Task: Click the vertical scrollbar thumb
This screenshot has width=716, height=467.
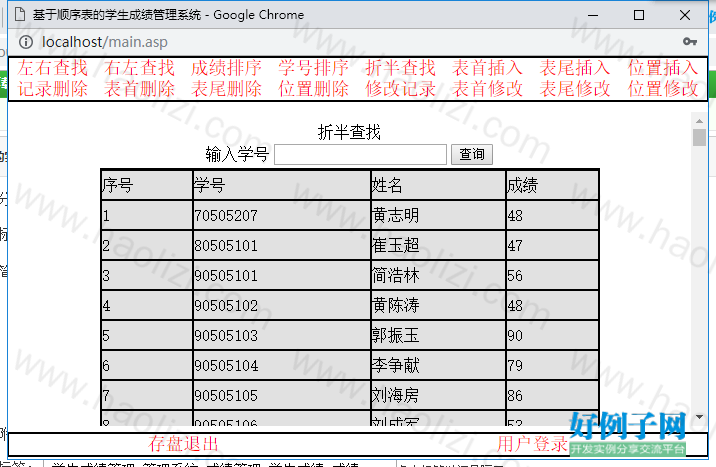Action: 699,137
